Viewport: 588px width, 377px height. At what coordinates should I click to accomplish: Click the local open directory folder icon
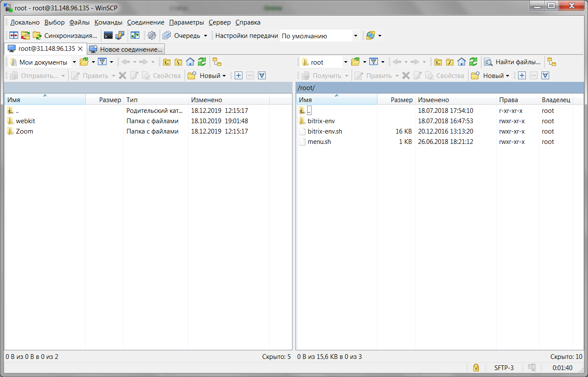click(84, 62)
